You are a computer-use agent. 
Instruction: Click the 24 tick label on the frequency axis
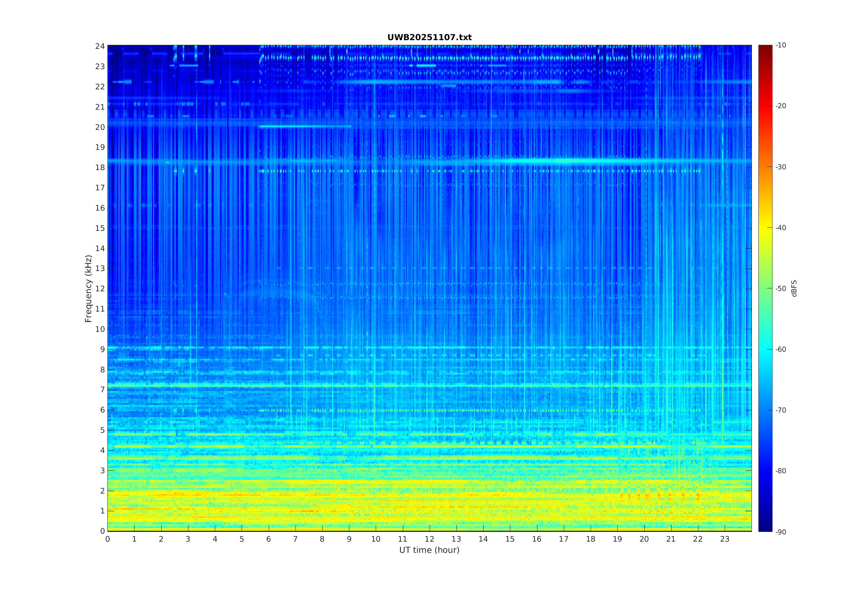100,46
